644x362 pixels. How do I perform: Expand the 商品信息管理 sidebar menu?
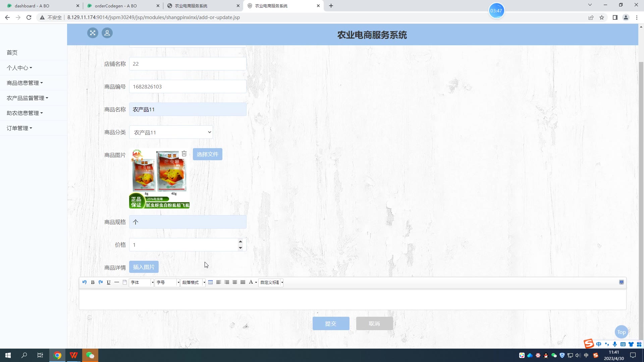tap(25, 83)
